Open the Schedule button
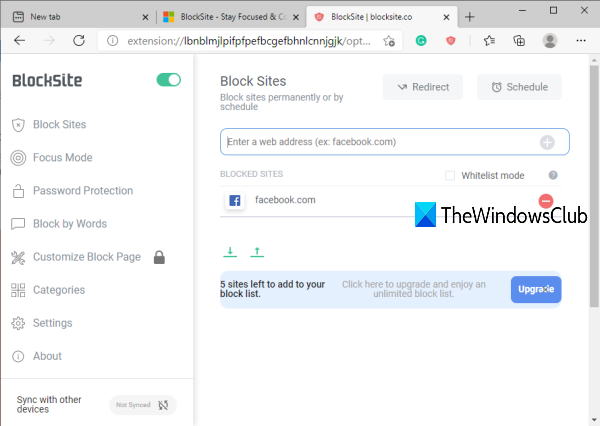The height and width of the screenshot is (426, 600). (x=519, y=87)
